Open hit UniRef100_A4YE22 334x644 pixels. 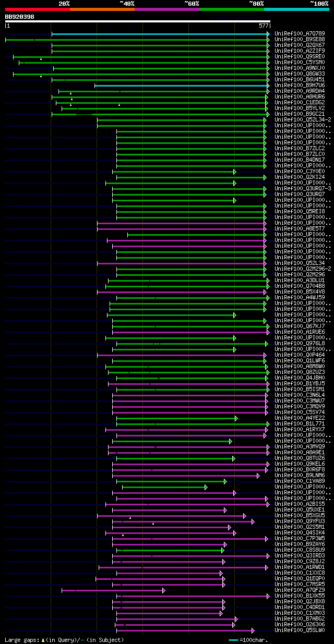300,418
